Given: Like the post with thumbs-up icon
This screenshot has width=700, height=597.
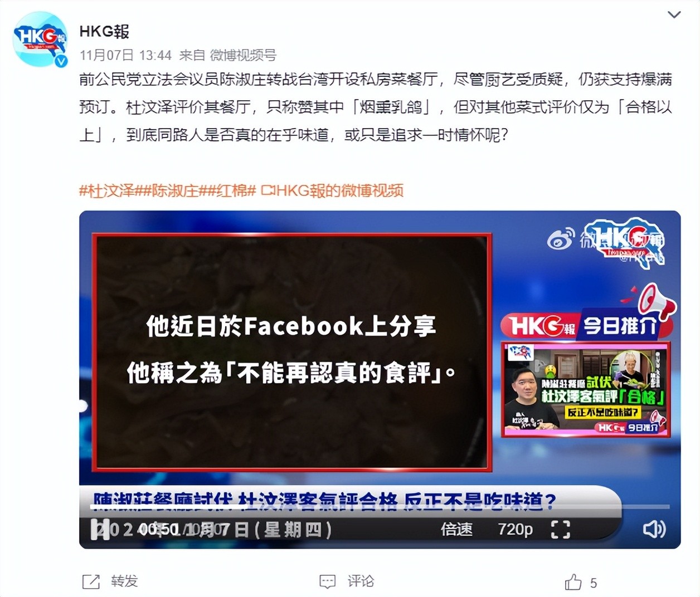Looking at the screenshot, I should tap(573, 582).
